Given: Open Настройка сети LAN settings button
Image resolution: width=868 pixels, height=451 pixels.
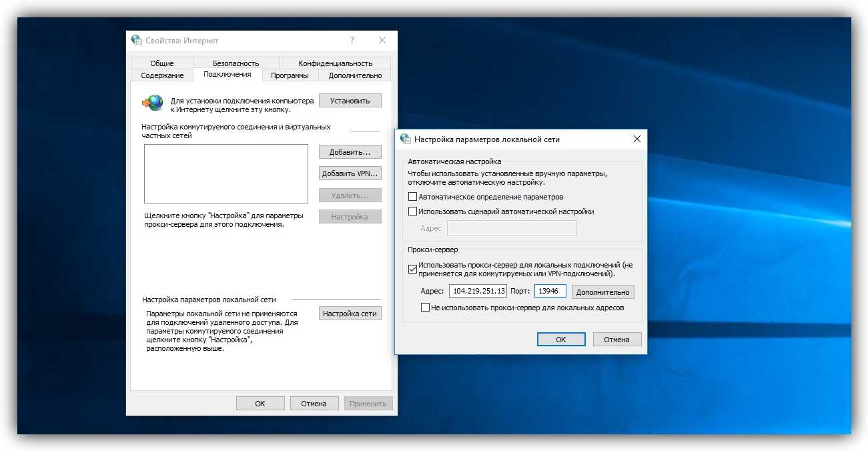Looking at the screenshot, I should (x=350, y=314).
